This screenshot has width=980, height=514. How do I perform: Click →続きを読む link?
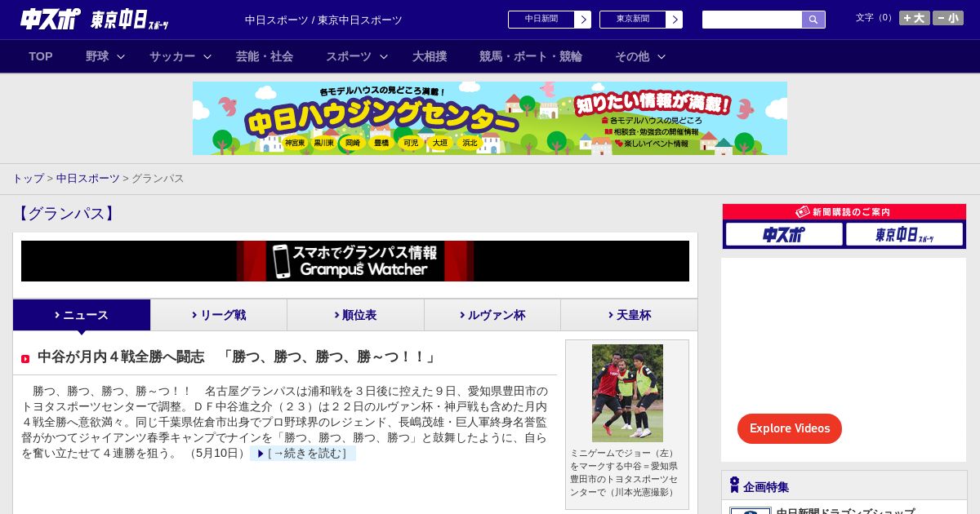[x=303, y=454]
